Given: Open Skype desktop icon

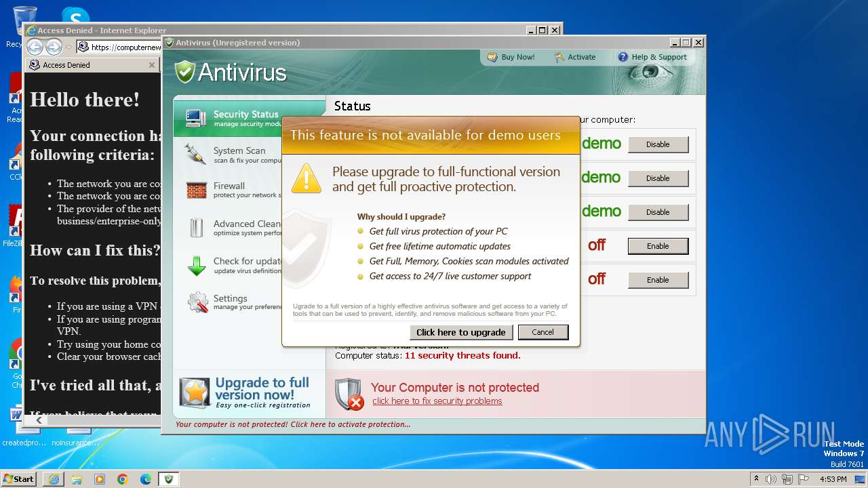Looking at the screenshot, I should (x=75, y=16).
